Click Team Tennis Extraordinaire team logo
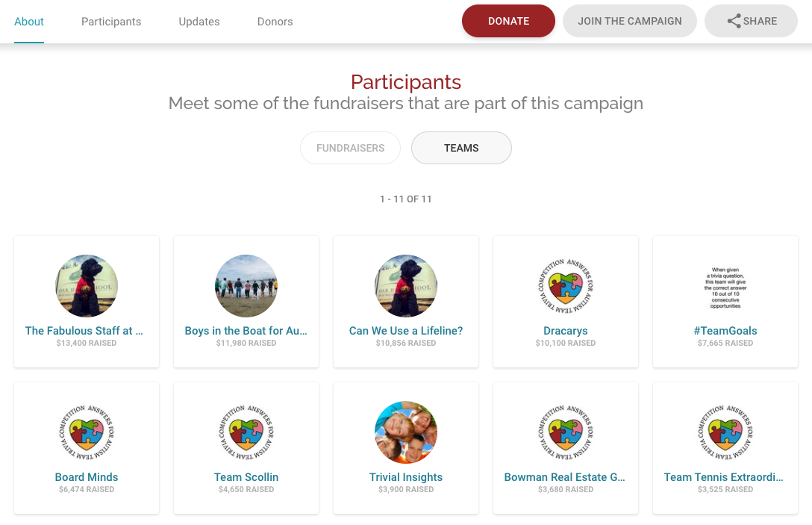This screenshot has width=812, height=525. (725, 432)
